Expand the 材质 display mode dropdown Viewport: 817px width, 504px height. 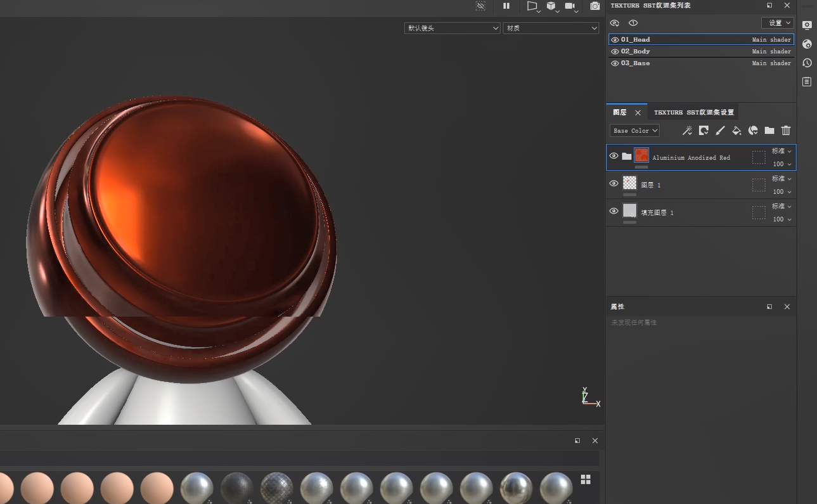(550, 28)
